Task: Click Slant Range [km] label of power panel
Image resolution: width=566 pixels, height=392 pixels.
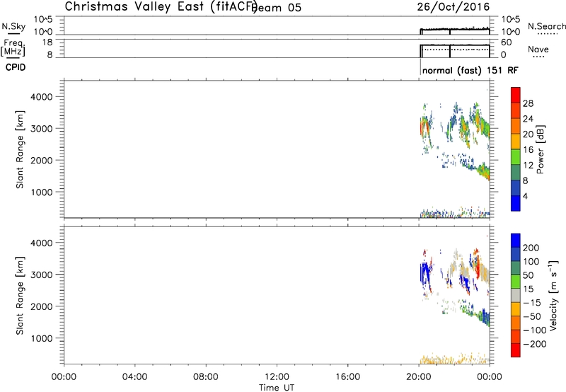Action: tap(20, 149)
